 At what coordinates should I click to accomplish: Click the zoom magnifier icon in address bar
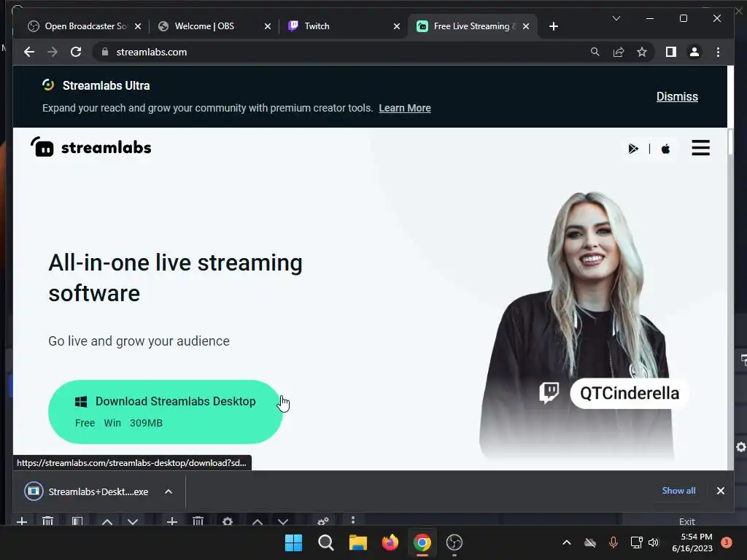595,52
